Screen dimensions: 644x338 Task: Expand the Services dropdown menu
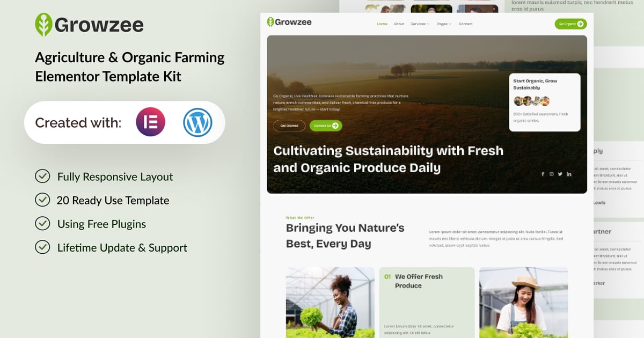point(420,24)
